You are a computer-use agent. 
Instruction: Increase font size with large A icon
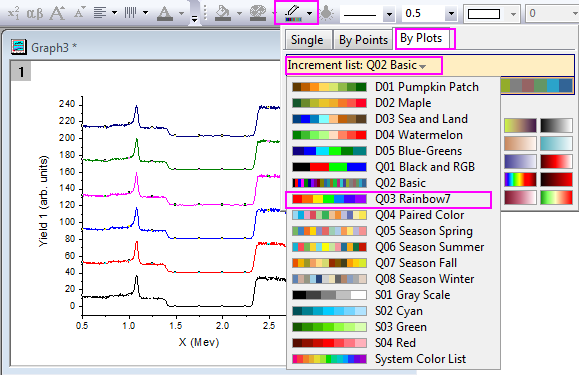click(58, 13)
